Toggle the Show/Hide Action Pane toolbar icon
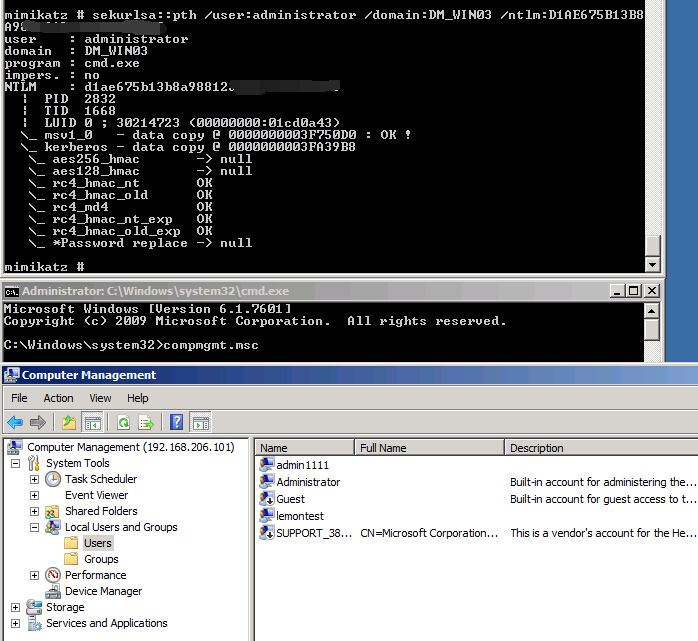This screenshot has width=698, height=641. coord(200,422)
